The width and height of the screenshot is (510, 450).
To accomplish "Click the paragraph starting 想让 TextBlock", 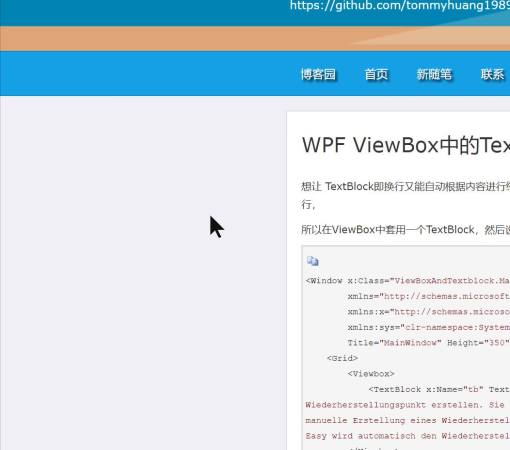I will [405, 195].
